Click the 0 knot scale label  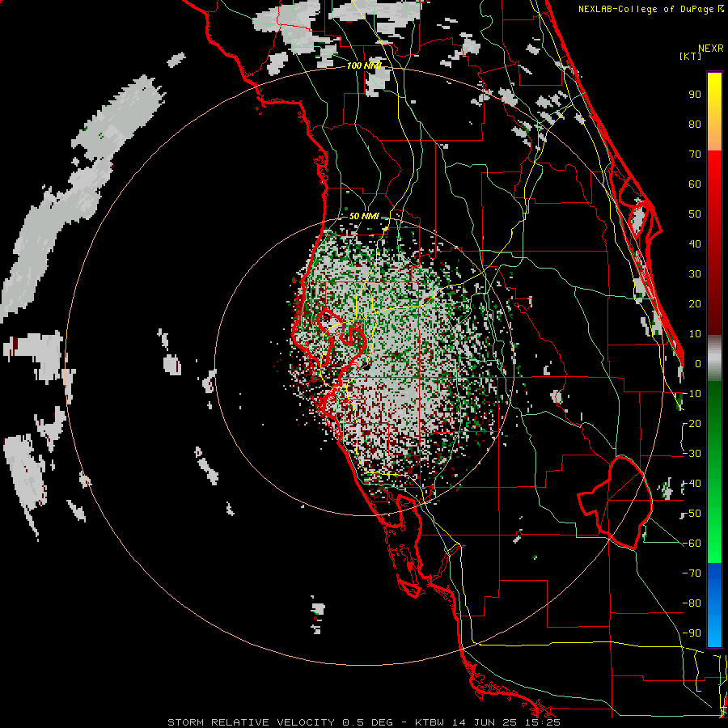pos(698,363)
